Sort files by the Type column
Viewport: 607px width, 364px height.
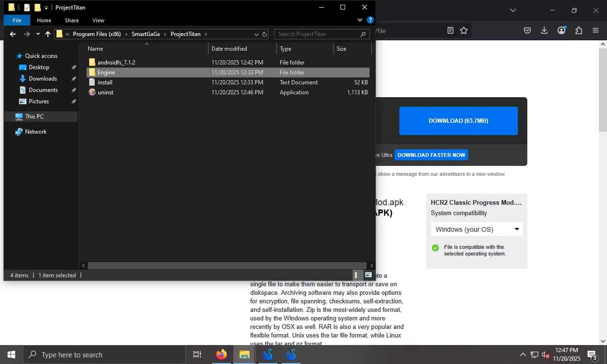point(305,49)
